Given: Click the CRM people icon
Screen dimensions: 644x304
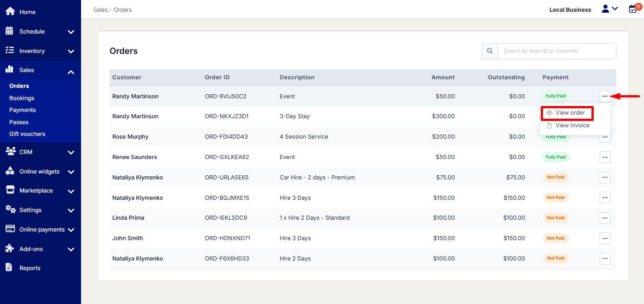Looking at the screenshot, I should coord(10,151).
